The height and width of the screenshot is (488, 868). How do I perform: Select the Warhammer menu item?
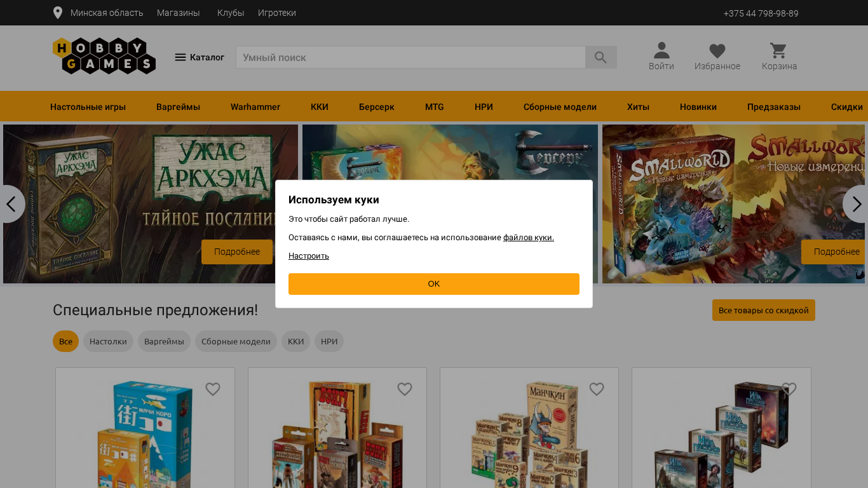pyautogui.click(x=255, y=107)
